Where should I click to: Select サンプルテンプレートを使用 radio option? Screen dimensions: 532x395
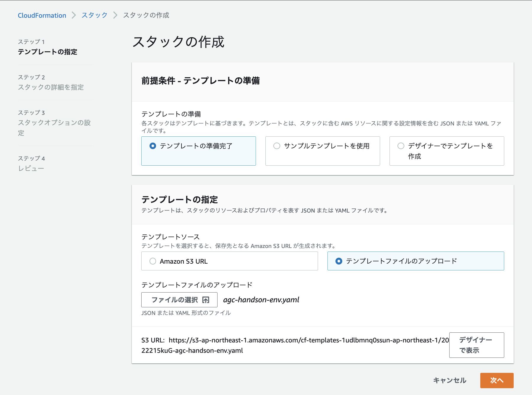click(323, 151)
